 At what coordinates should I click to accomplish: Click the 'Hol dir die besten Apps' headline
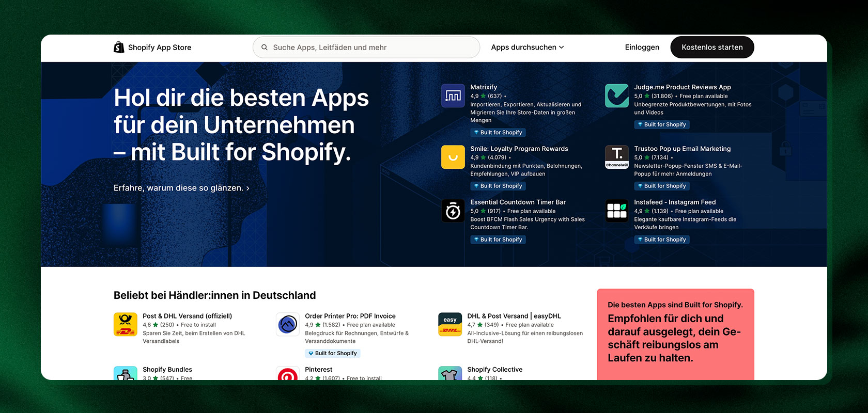click(241, 125)
